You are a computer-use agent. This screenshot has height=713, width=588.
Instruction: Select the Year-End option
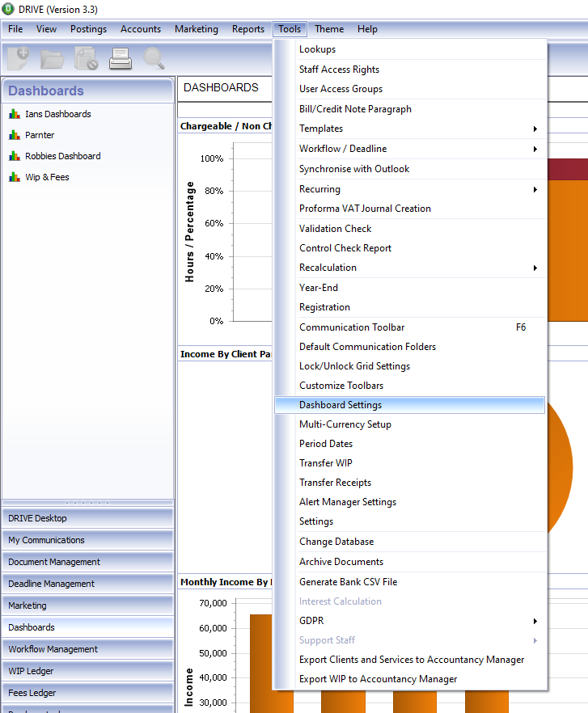[409, 288]
